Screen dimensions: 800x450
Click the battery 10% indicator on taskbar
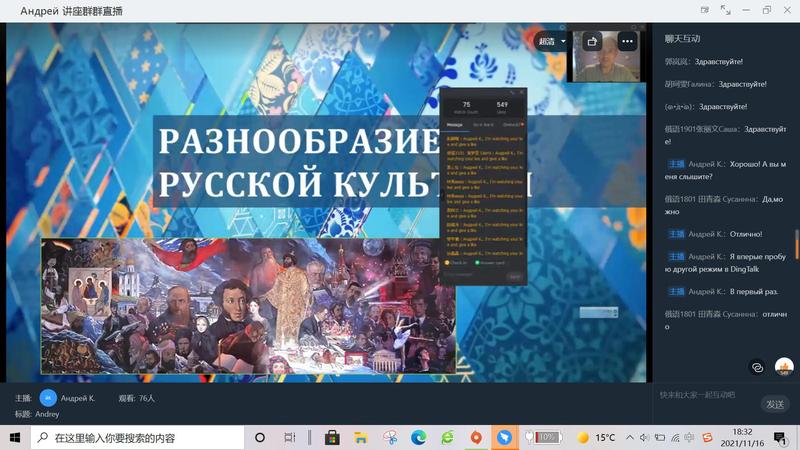(544, 437)
